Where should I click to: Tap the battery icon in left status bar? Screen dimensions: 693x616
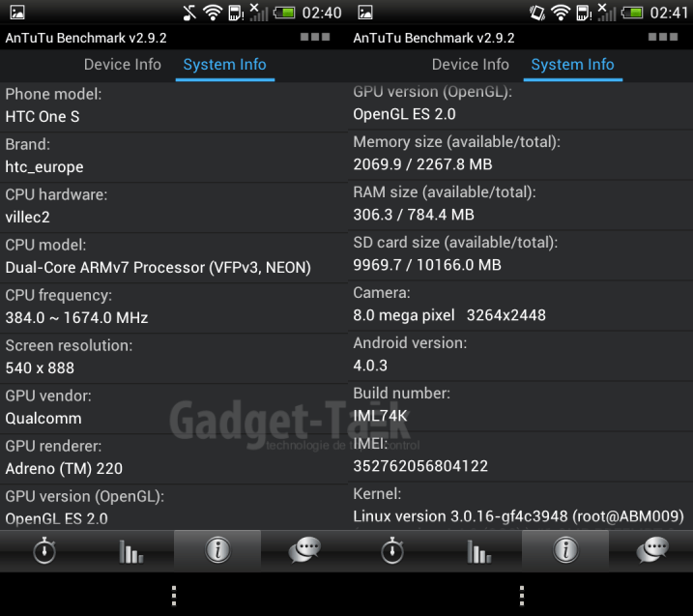pos(284,13)
